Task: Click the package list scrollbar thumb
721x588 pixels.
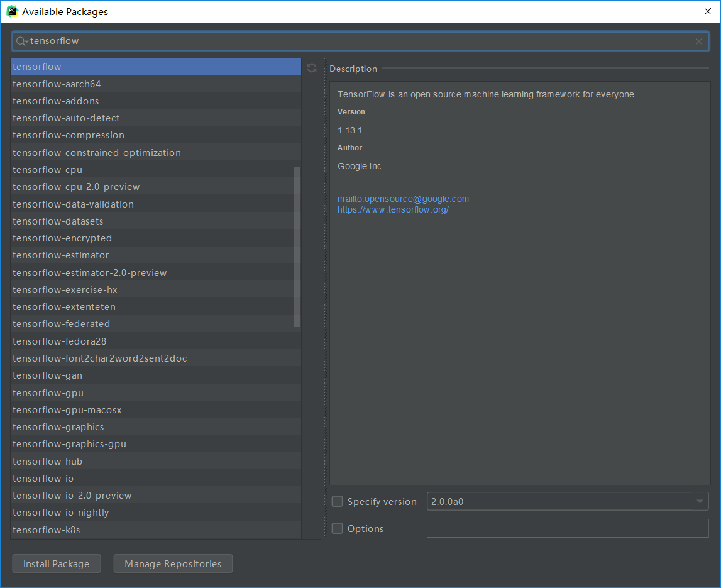Action: click(x=297, y=247)
